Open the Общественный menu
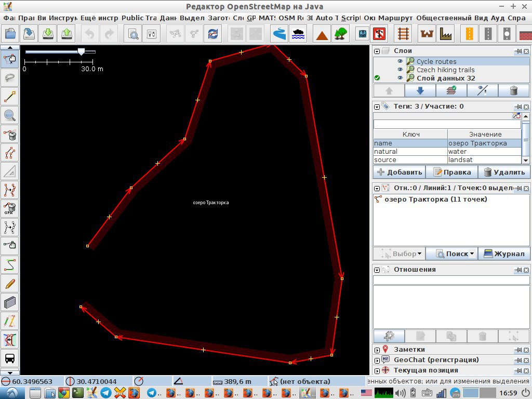This screenshot has width=532, height=399. coord(444,18)
